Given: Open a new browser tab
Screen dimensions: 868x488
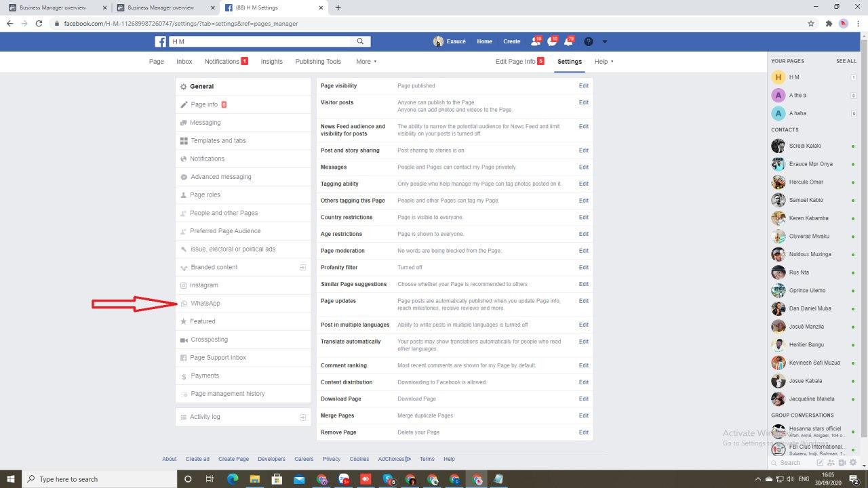Looking at the screenshot, I should click(338, 7).
